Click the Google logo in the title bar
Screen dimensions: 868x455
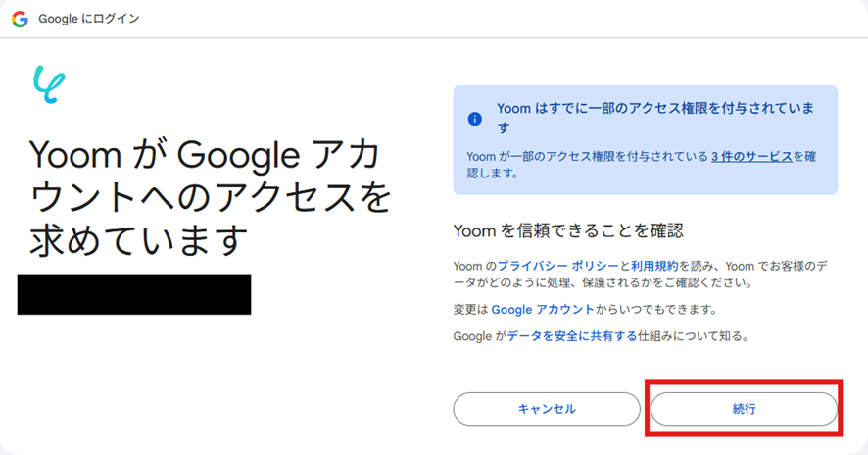click(x=20, y=19)
